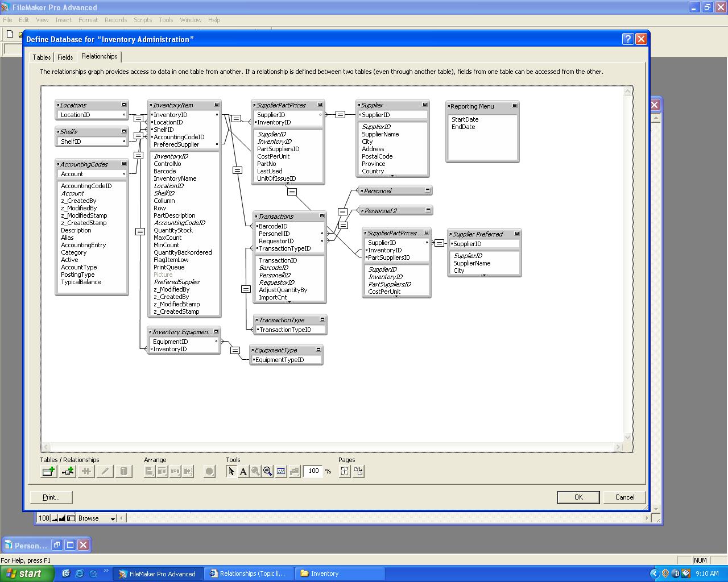Select the Zoom Out magnifier tool
Viewport: 728px width, 582px height.
(268, 471)
